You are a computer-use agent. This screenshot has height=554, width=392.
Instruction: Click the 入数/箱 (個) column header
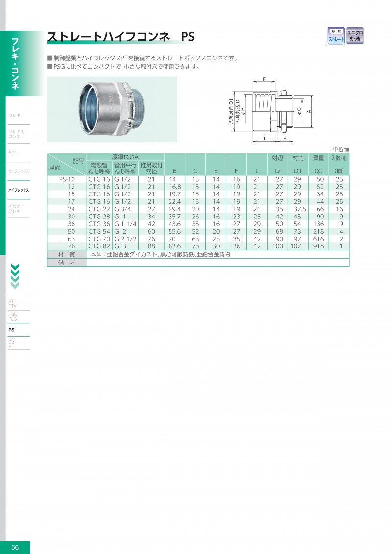(x=339, y=164)
